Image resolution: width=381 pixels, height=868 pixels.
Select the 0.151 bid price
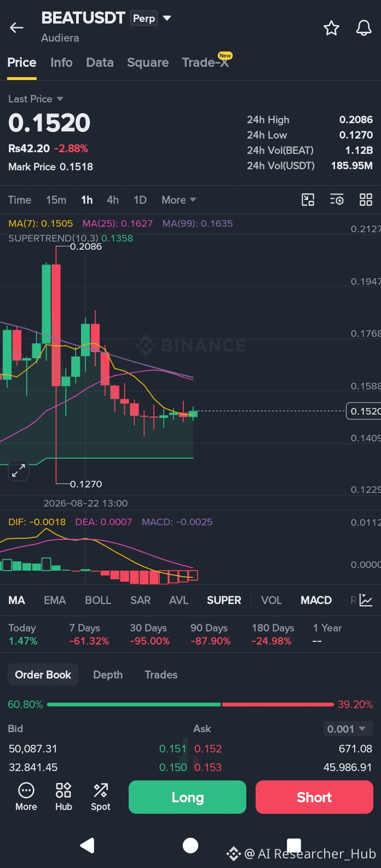coord(173,749)
